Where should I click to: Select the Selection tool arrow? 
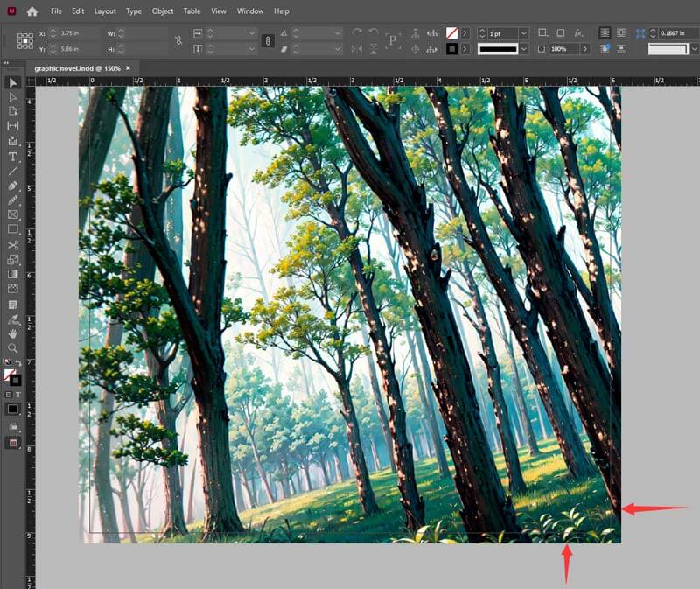(13, 82)
